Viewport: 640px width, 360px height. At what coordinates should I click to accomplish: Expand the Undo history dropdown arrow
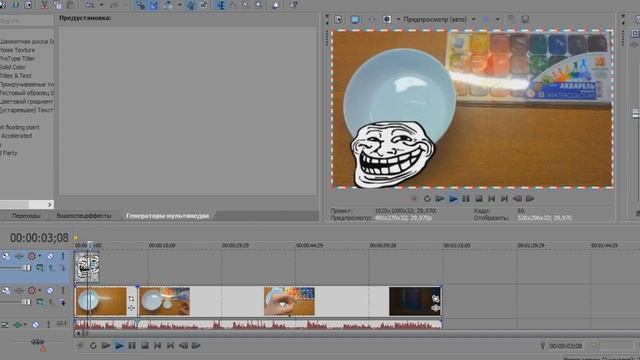pyautogui.click(x=101, y=5)
